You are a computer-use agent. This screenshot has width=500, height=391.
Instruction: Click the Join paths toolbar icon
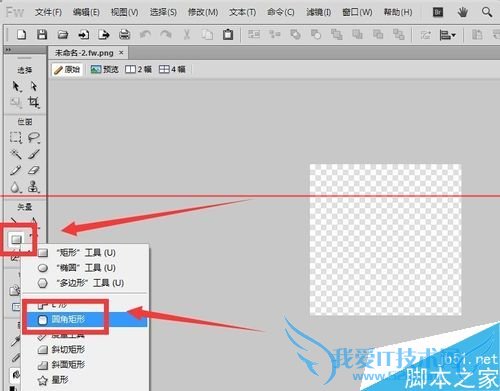295,34
